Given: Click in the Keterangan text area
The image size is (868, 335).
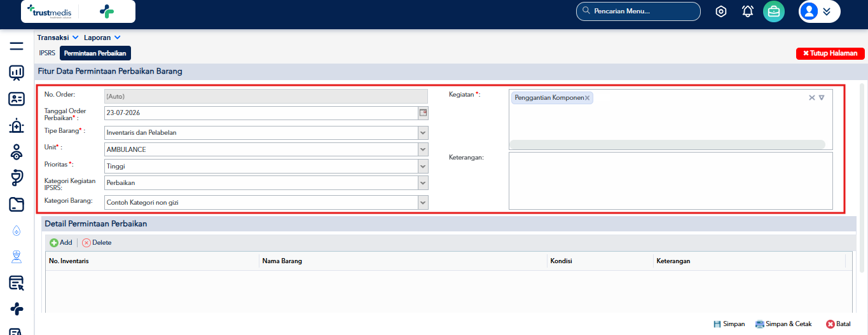Looking at the screenshot, I should [671, 181].
